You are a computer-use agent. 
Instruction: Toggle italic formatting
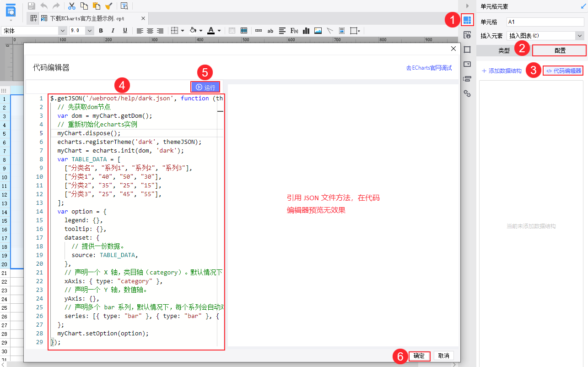click(113, 31)
